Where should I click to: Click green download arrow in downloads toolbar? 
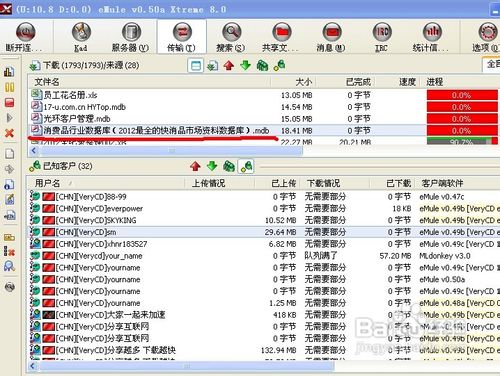pos(246,65)
